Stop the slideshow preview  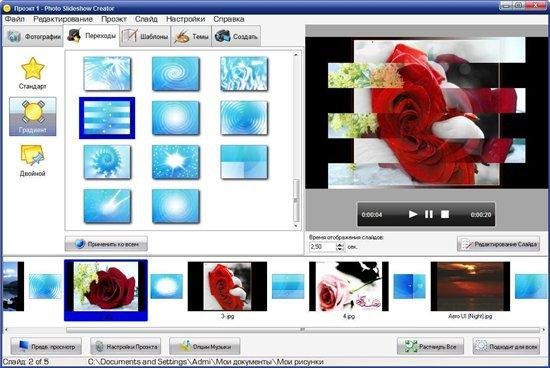tap(445, 214)
